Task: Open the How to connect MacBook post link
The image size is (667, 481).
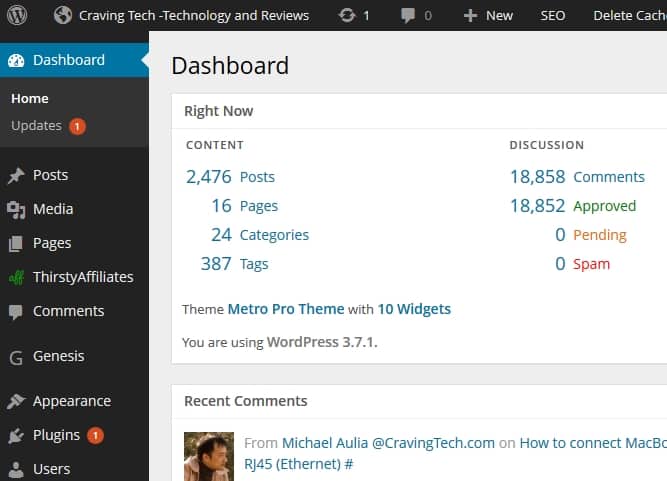Action: click(593, 443)
